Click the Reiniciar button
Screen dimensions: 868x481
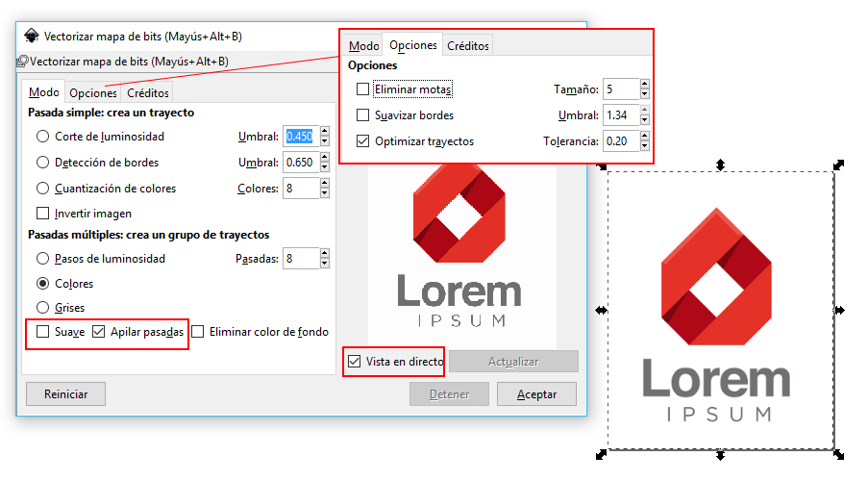65,394
